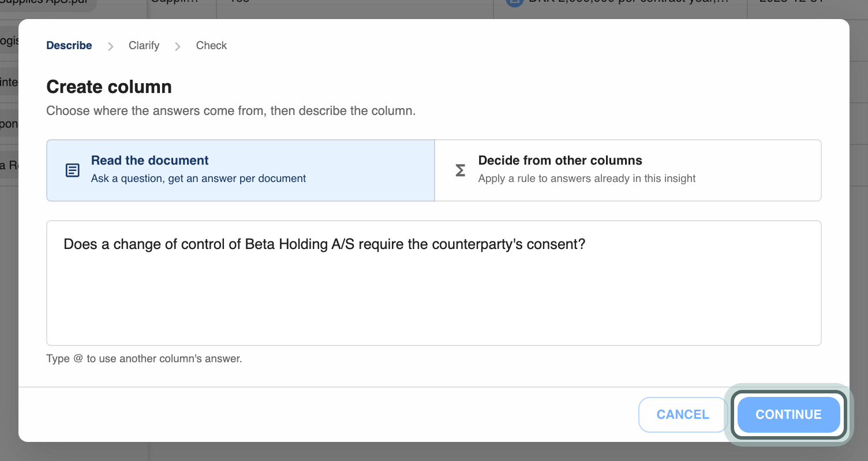Click the Continue button
This screenshot has width=868, height=461.
coord(788,414)
